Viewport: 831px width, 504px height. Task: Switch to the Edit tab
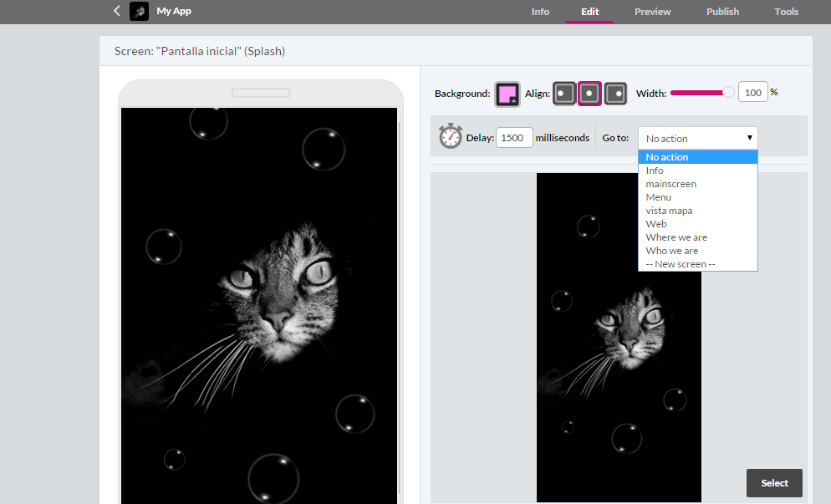point(589,12)
